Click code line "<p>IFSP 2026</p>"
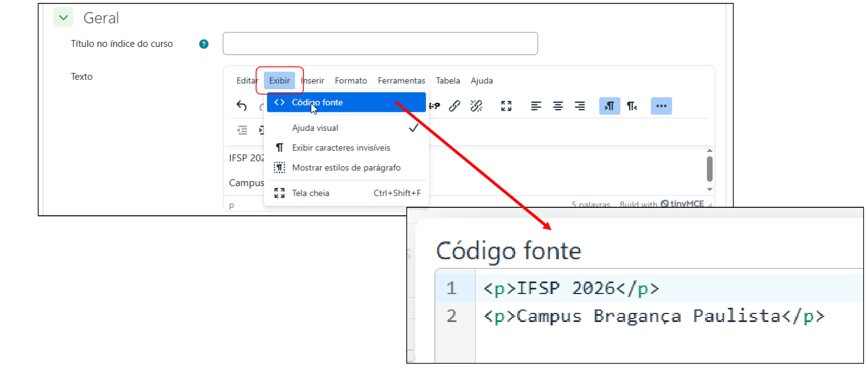Screen dimensions: 868x370 (x=571, y=289)
